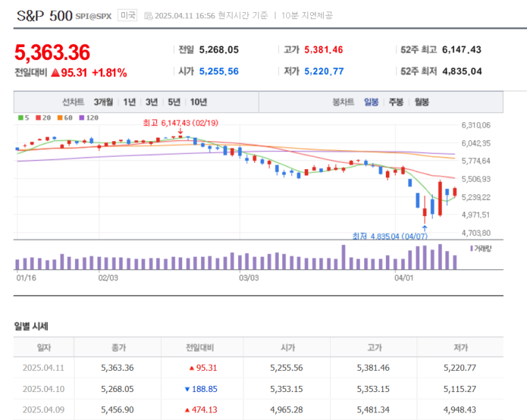527x420 pixels.
Task: Click the 6,310.06 price axis label
Action: click(x=476, y=125)
